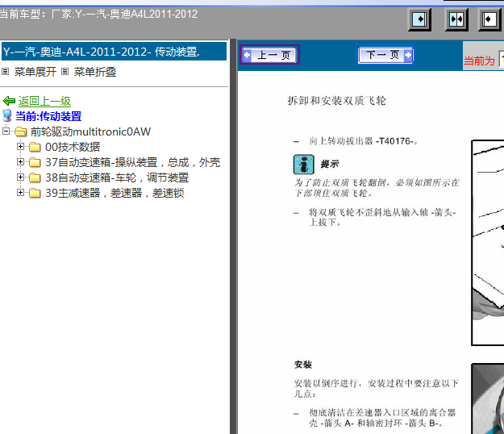
Task: Select the 前轮驱动multitronic0AW tree item
Action: coord(90,131)
